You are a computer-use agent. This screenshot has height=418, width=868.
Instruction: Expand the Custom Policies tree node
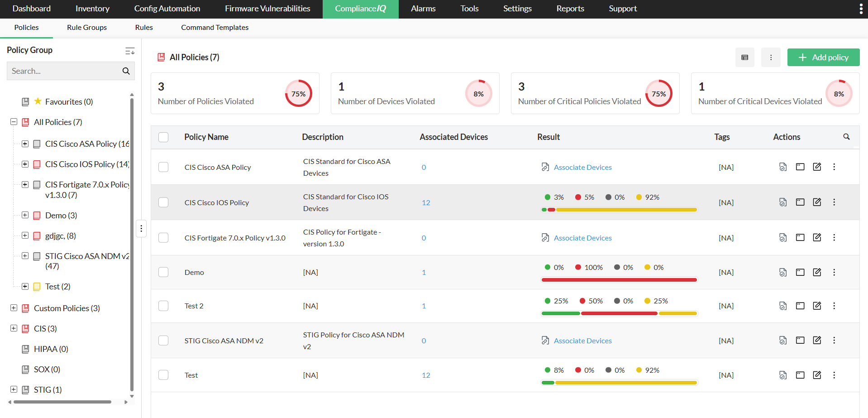[x=14, y=308]
